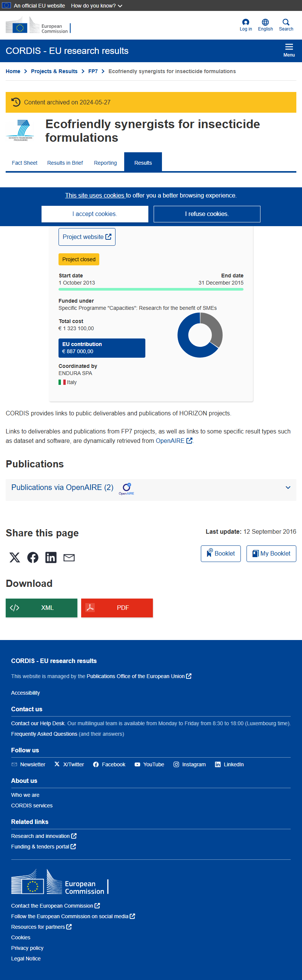Click "Contact our Help Desk" link
Screen dimensions: 302x980
coord(38,724)
